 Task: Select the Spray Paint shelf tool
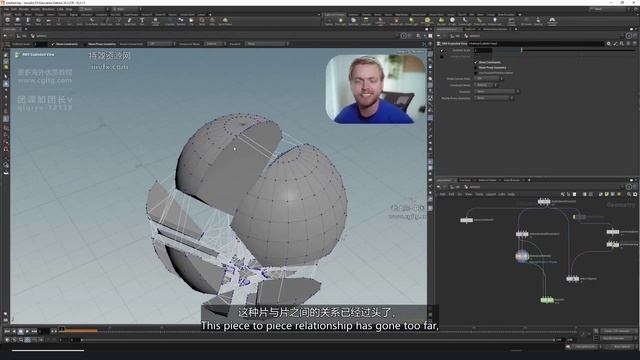(129, 21)
